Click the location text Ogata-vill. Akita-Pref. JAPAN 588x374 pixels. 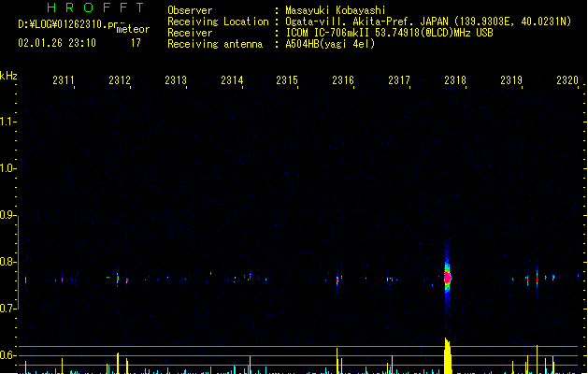[366, 22]
